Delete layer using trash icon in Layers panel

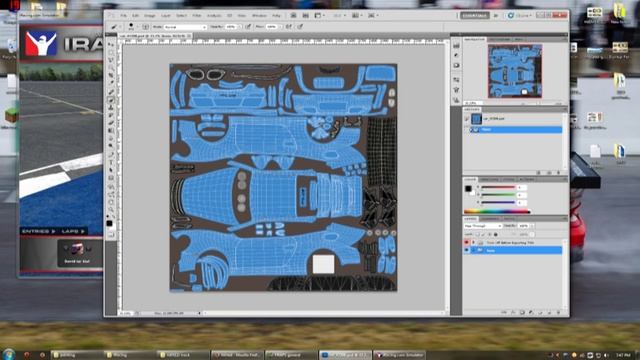(x=558, y=312)
